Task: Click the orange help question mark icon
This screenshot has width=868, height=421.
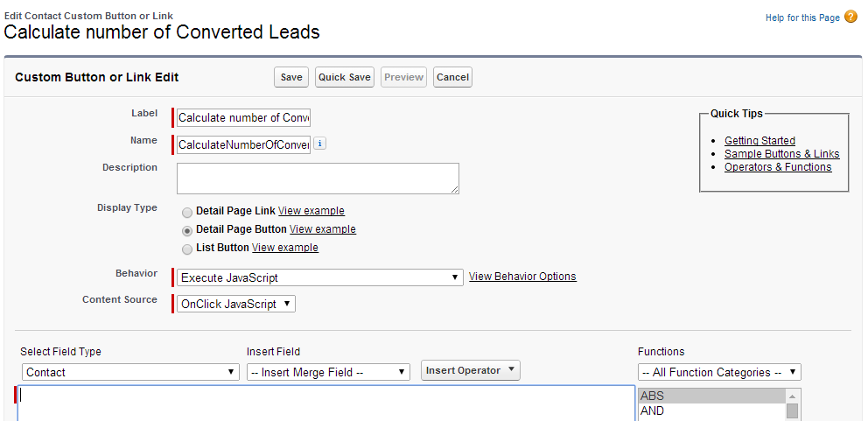Action: 850,18
